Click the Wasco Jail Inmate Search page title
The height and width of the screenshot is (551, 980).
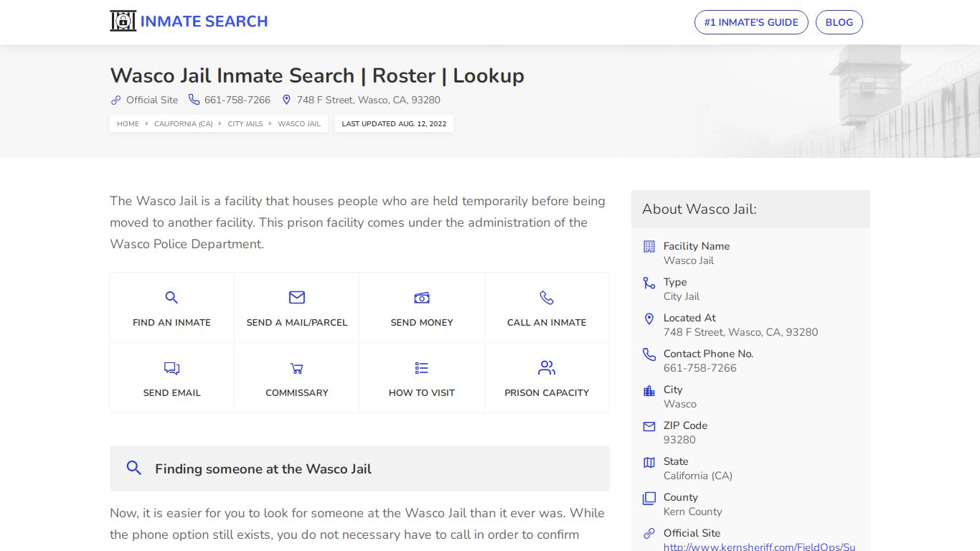(317, 75)
